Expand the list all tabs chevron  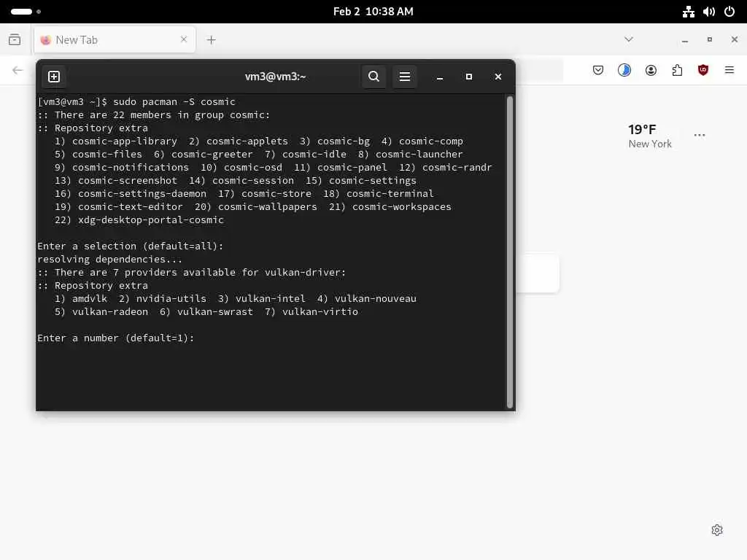tap(629, 39)
